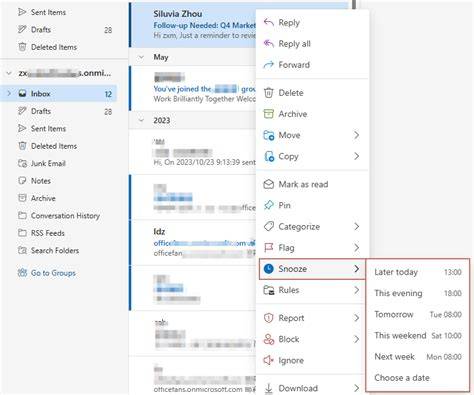Choose Later today 13:00 snooze option

point(418,272)
